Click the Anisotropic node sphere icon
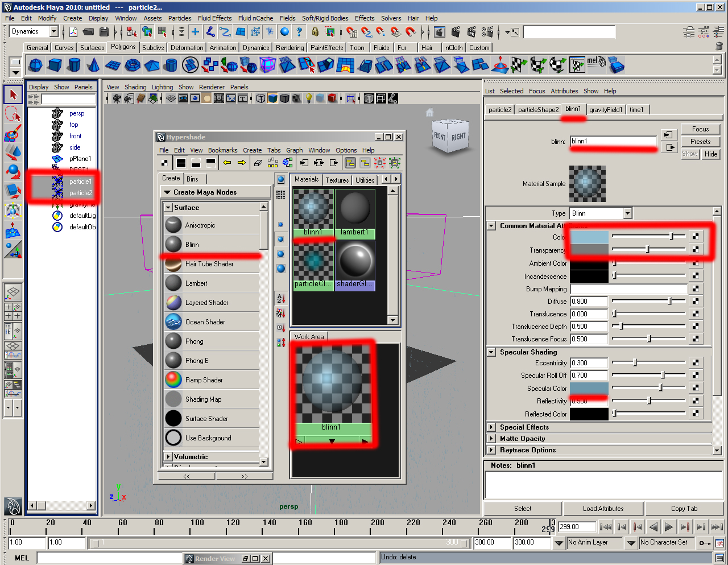Viewport: 728px width, 565px height. pyautogui.click(x=173, y=225)
